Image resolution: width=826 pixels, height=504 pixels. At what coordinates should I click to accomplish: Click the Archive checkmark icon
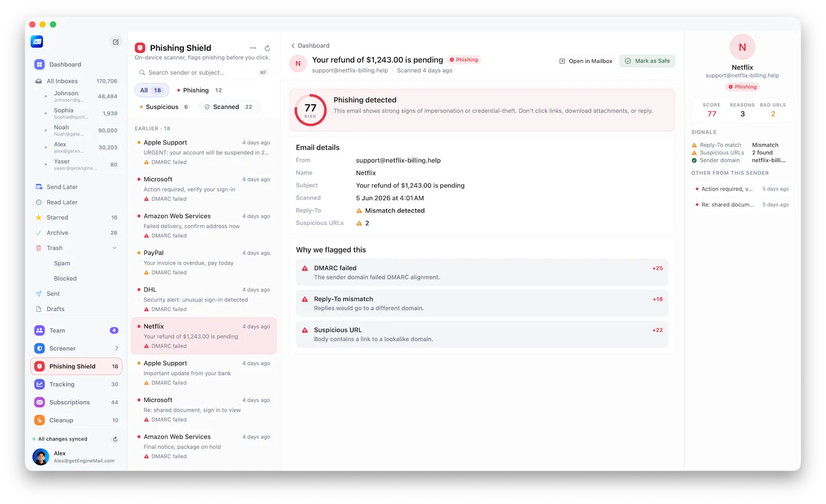point(39,233)
